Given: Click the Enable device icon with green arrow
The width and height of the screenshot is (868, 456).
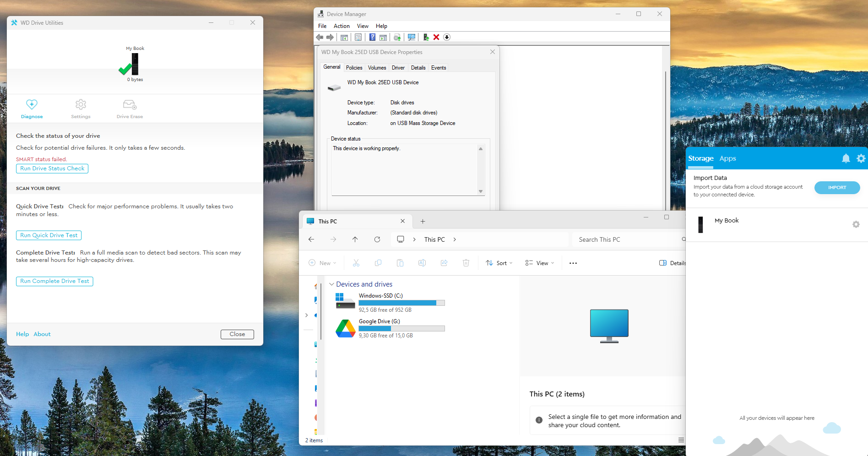Looking at the screenshot, I should pos(426,37).
